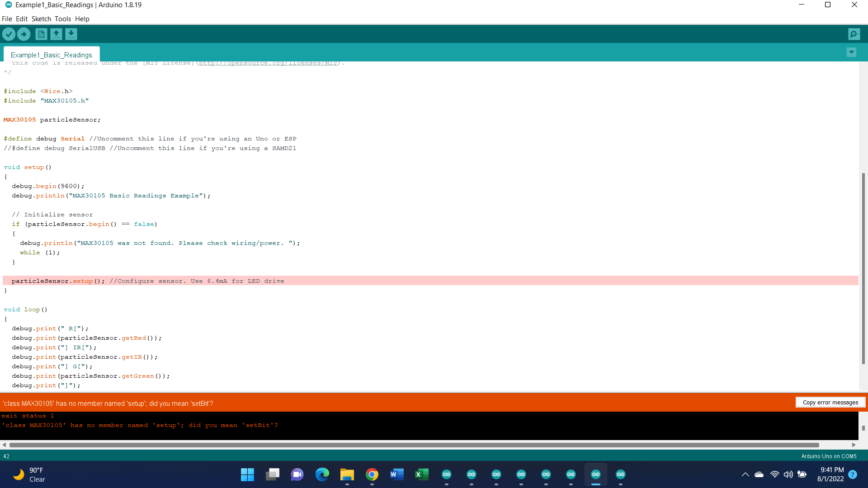Open the File menu

tap(7, 19)
